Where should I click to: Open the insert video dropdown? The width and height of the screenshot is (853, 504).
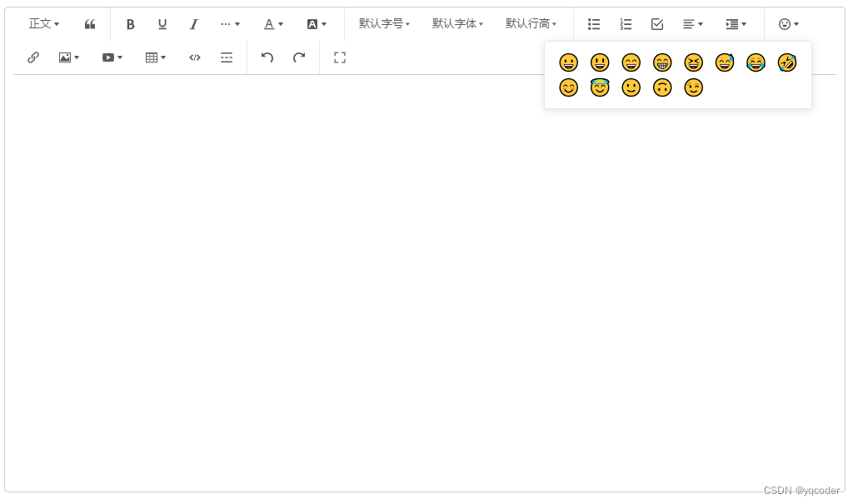(x=112, y=57)
